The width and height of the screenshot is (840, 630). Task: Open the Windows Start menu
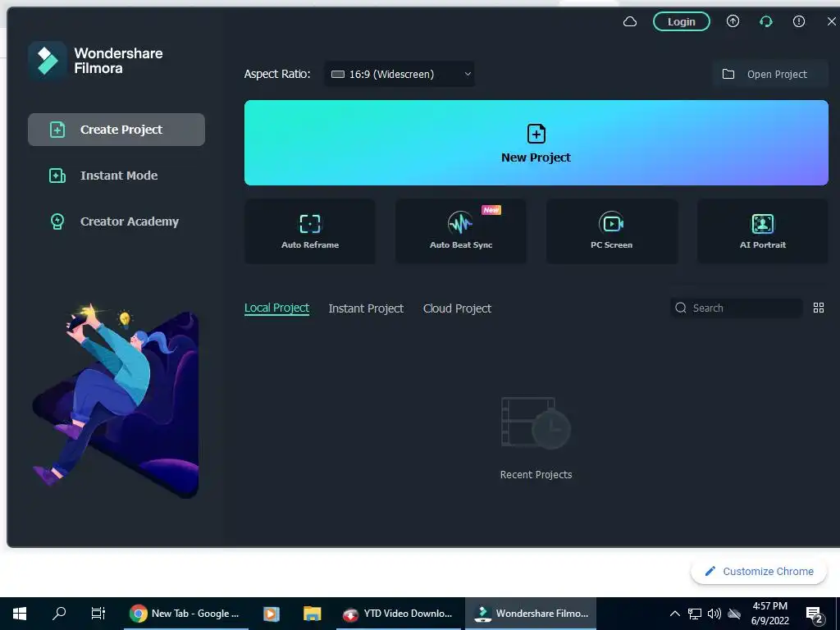[20, 614]
